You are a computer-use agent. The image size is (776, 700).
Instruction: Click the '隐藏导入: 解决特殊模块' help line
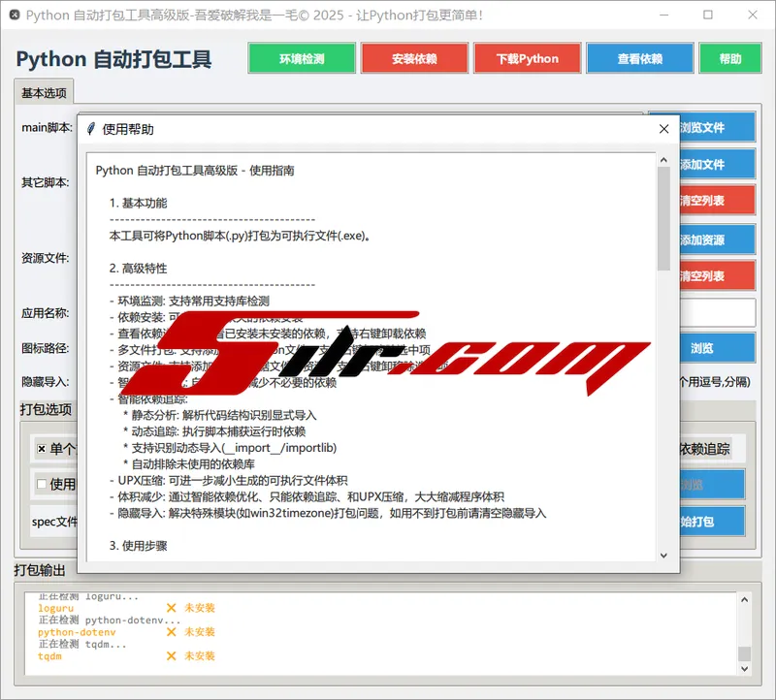pyautogui.click(x=328, y=513)
